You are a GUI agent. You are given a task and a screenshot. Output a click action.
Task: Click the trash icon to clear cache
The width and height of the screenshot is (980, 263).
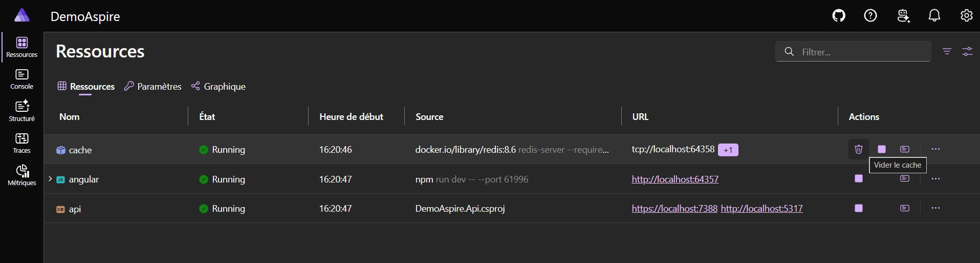859,149
